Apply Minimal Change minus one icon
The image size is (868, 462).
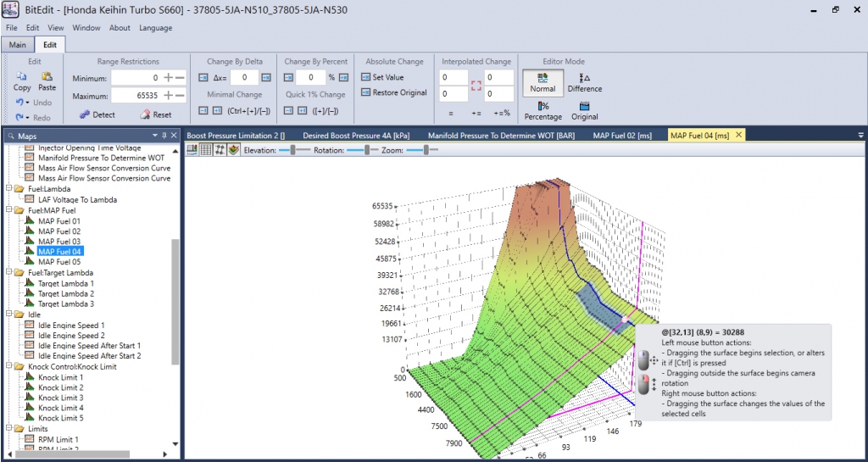pyautogui.click(x=203, y=111)
